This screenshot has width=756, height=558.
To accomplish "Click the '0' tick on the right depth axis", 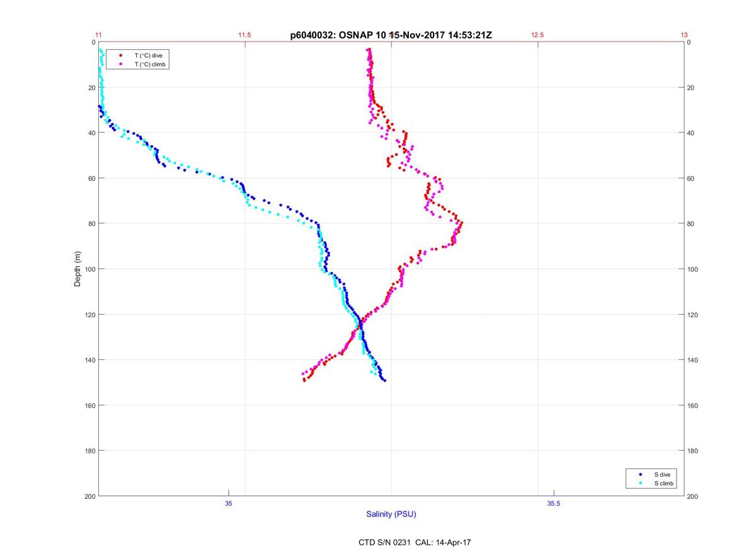I will pyautogui.click(x=689, y=42).
